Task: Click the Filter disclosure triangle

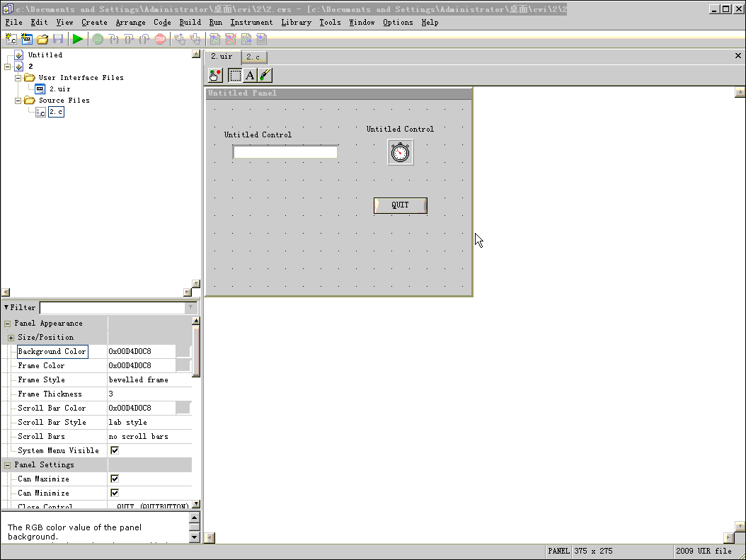Action: (6, 307)
